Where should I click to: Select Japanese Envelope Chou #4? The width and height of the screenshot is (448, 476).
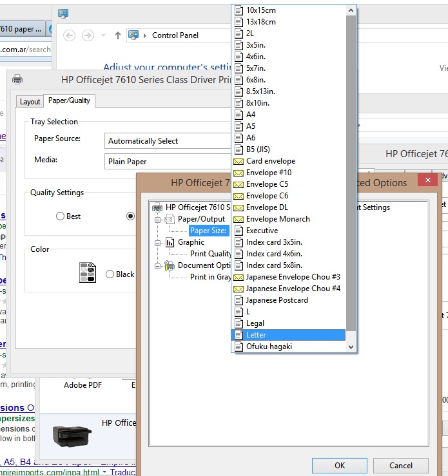coord(289,289)
